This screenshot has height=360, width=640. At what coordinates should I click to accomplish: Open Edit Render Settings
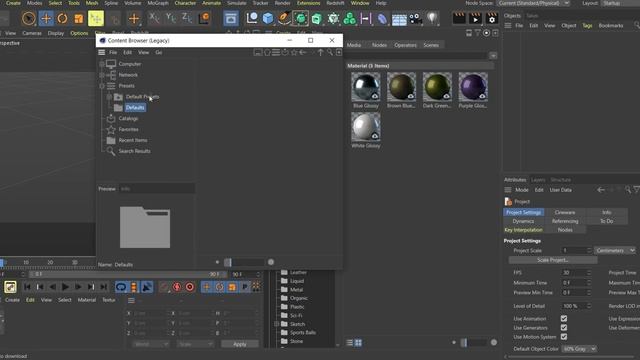coord(492,19)
